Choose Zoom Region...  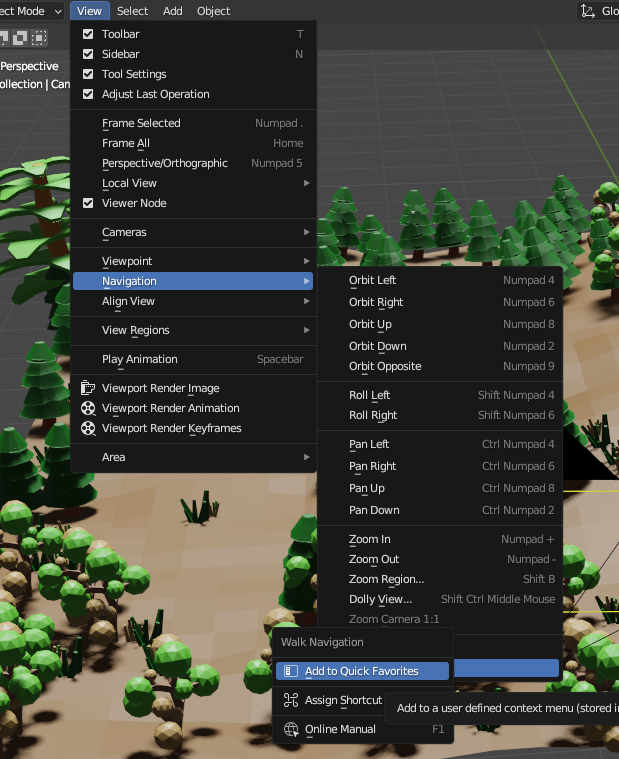point(440,579)
